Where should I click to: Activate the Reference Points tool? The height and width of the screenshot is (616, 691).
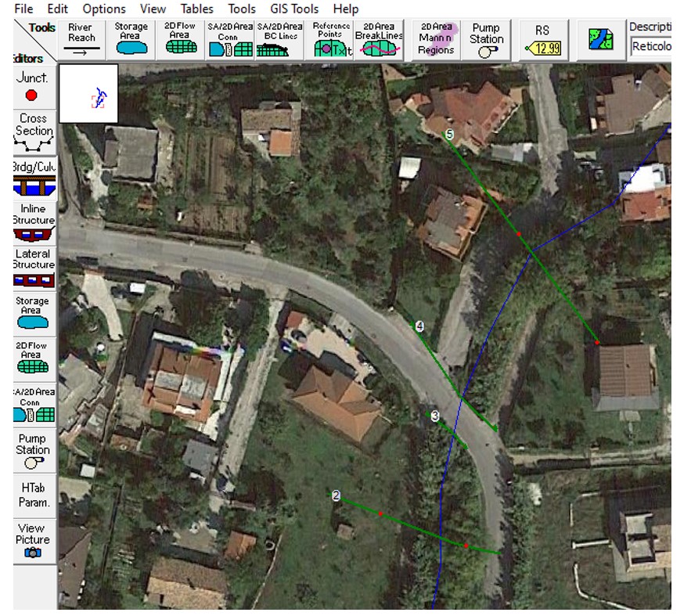tap(330, 40)
